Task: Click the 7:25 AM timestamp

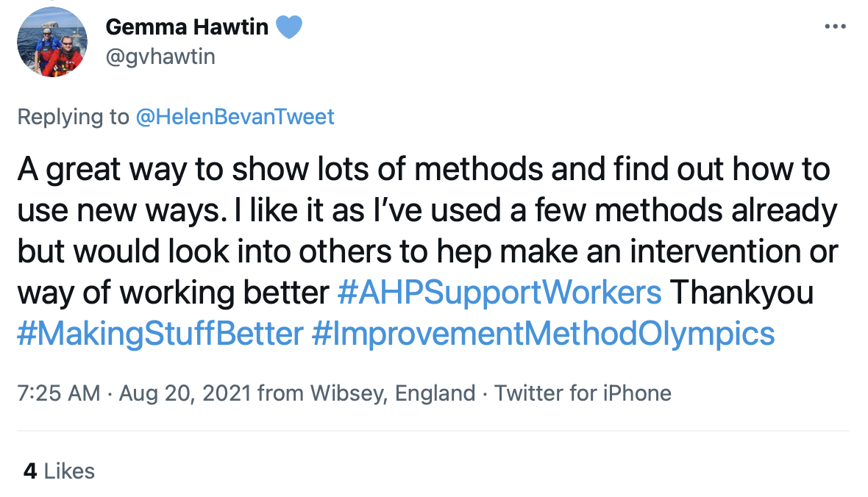Action: point(59,393)
